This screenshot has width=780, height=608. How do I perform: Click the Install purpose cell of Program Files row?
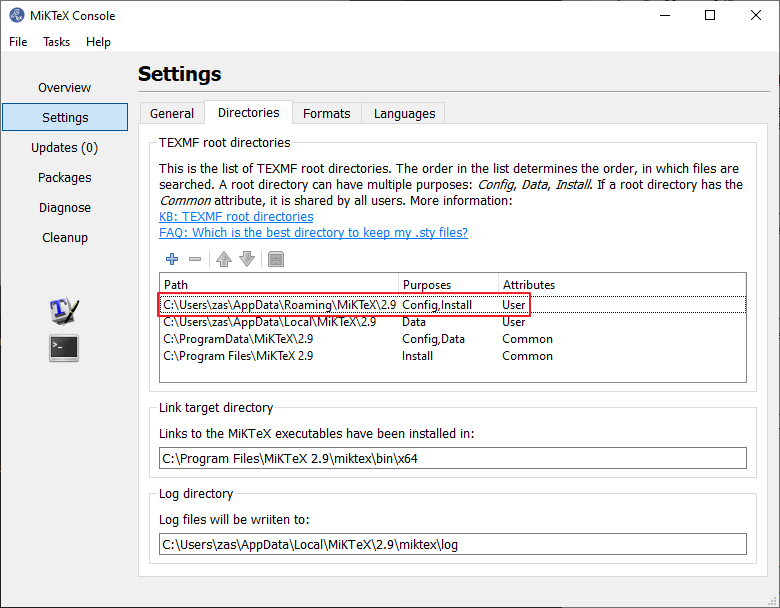tap(417, 356)
